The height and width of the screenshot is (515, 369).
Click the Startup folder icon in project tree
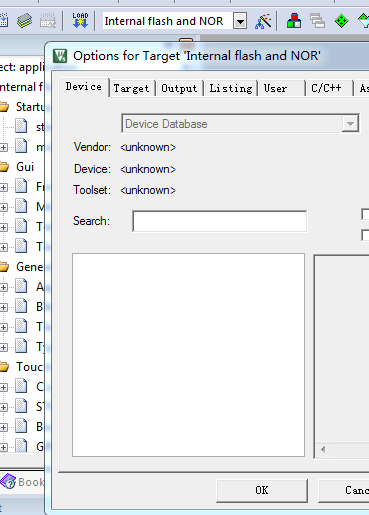click(x=4, y=107)
